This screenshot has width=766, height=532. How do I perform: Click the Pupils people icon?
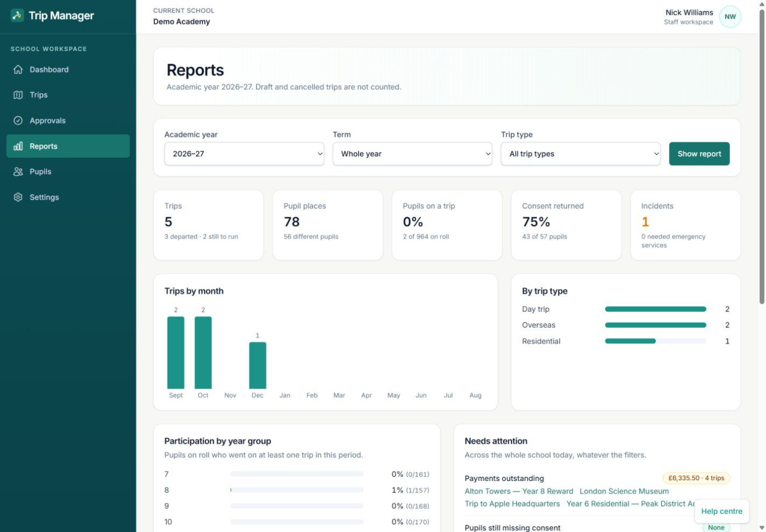pyautogui.click(x=18, y=171)
